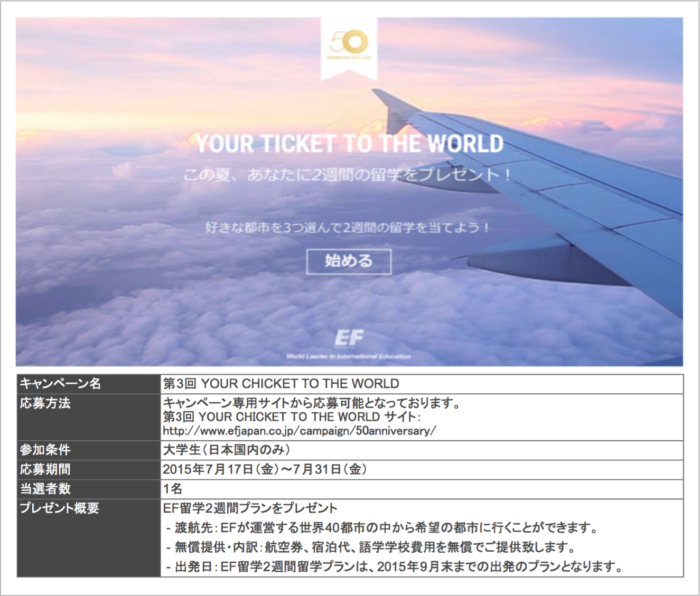Click the 始める button
This screenshot has width=700, height=596.
[x=349, y=261]
